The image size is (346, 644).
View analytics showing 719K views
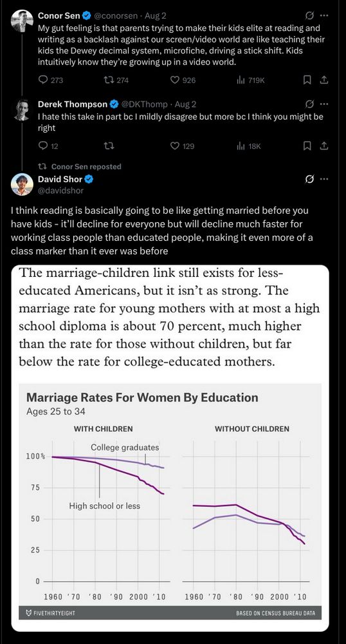click(x=250, y=80)
